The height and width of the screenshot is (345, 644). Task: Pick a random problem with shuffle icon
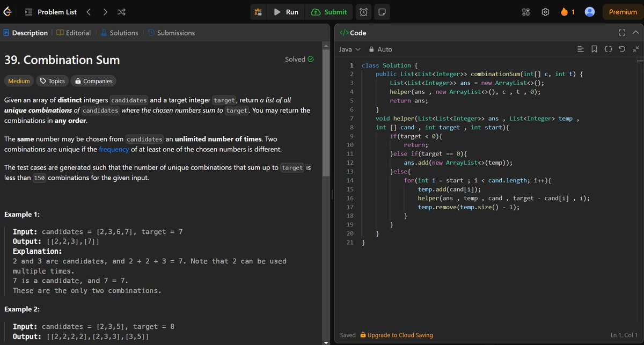[x=121, y=12]
